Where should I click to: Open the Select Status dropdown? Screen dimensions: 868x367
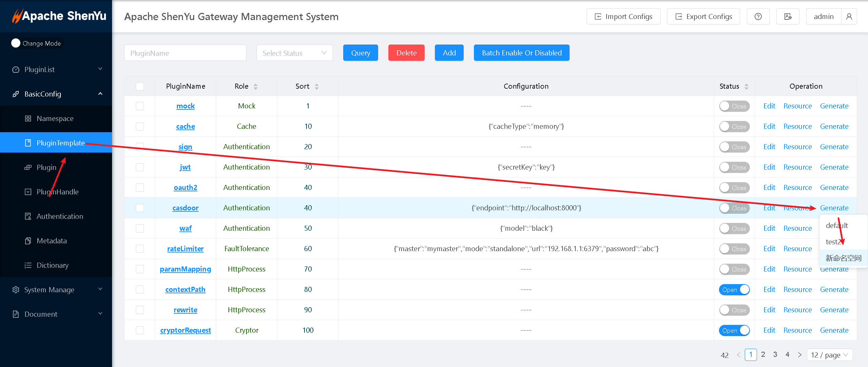[x=294, y=53]
